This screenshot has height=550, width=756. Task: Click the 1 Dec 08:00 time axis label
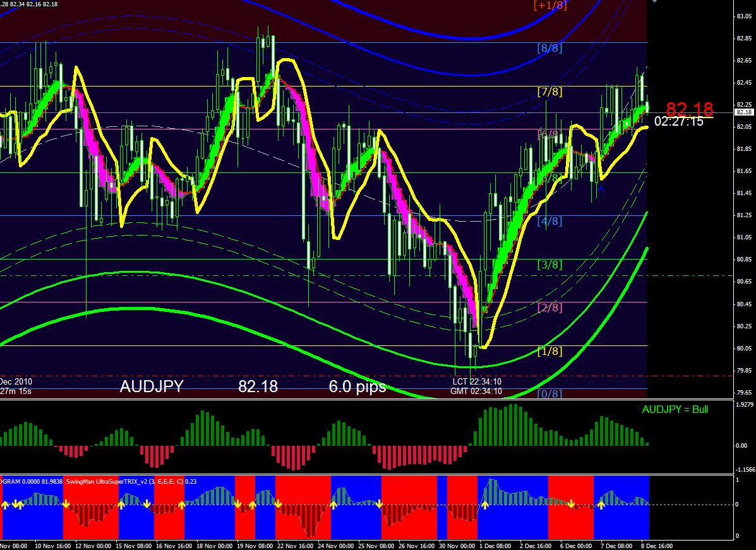[x=495, y=546]
